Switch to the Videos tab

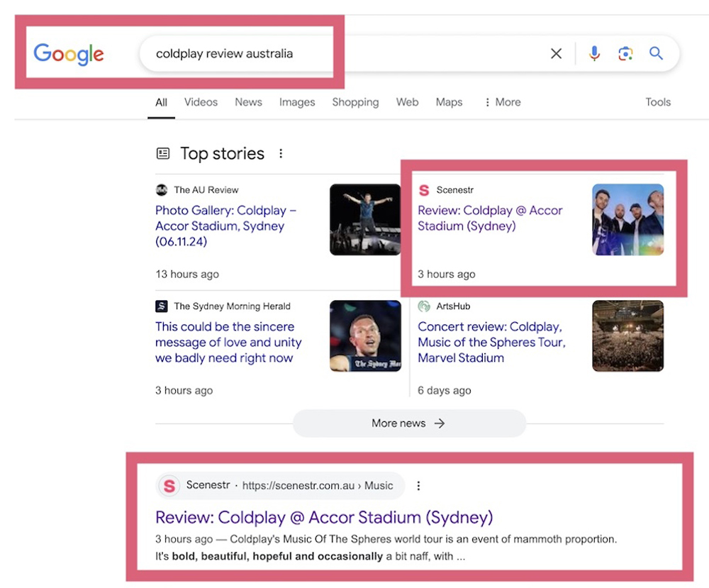click(201, 102)
